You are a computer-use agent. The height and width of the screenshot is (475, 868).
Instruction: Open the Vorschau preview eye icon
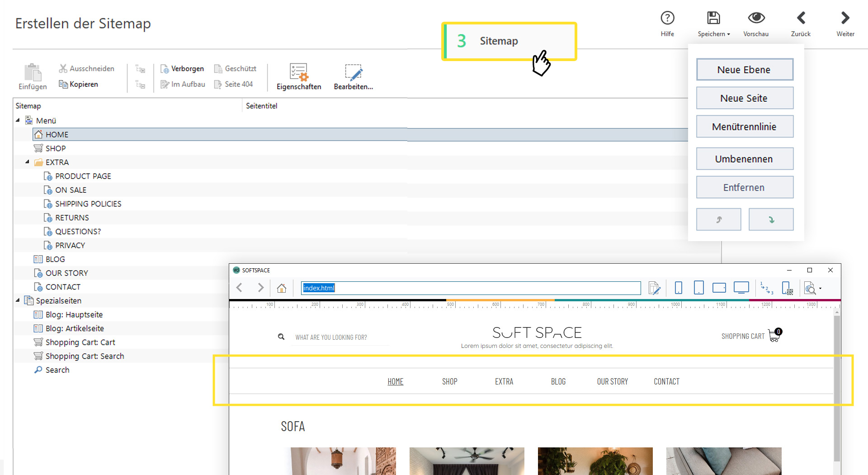tap(756, 18)
